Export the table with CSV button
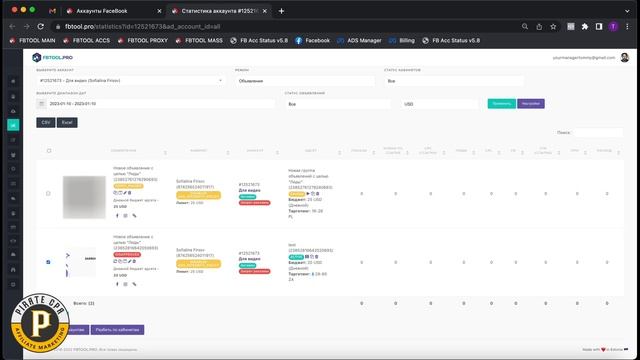The image size is (640, 360). point(46,122)
